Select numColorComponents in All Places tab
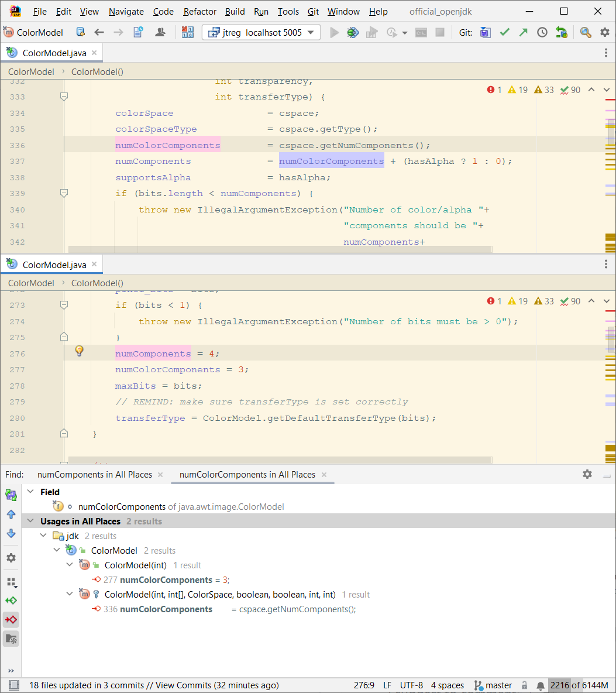 click(247, 474)
